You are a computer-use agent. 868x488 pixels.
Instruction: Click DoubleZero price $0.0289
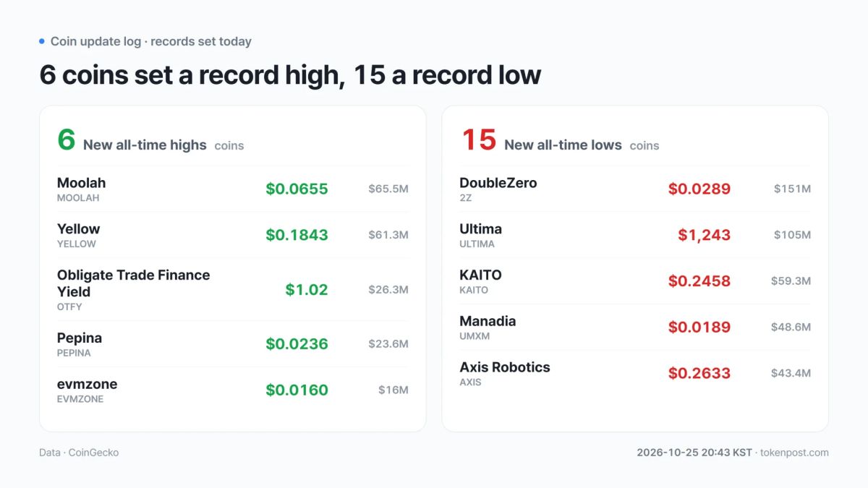coord(699,189)
